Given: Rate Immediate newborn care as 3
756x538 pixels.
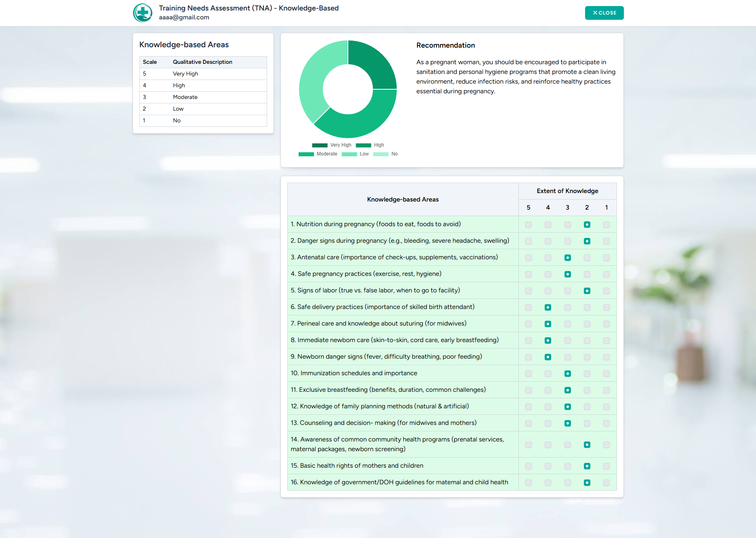Looking at the screenshot, I should pos(568,340).
